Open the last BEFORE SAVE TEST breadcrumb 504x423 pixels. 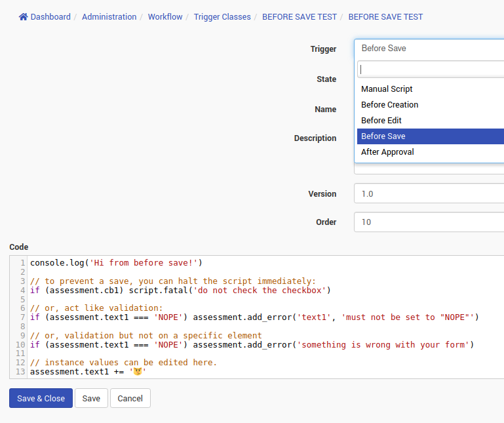point(385,17)
